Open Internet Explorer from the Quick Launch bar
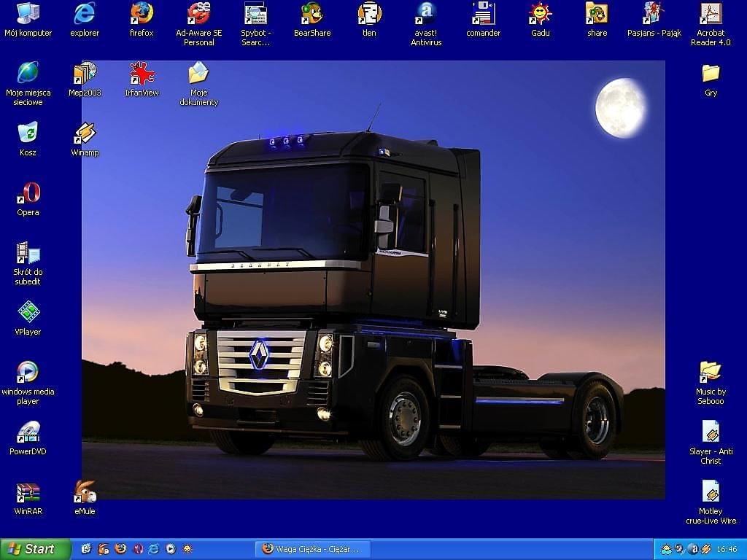 [154, 549]
